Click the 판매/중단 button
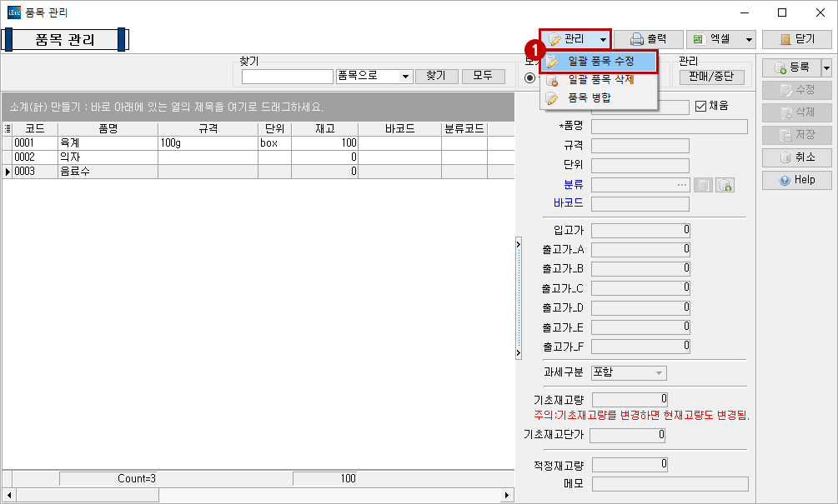Screen dimensions: 838x504 [711, 77]
